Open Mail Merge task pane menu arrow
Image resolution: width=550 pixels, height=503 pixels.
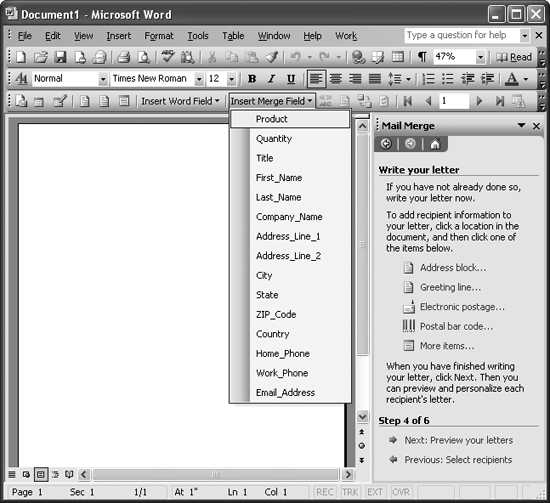[x=521, y=125]
